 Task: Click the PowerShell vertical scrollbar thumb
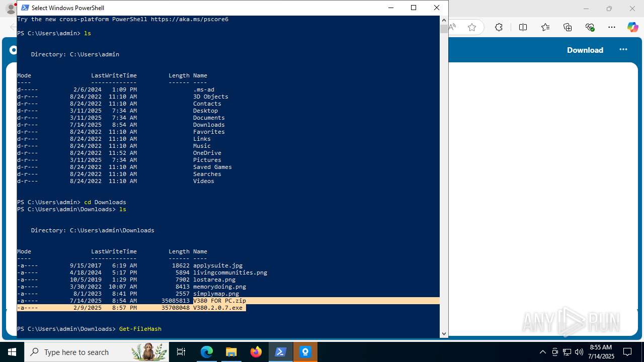(x=444, y=29)
